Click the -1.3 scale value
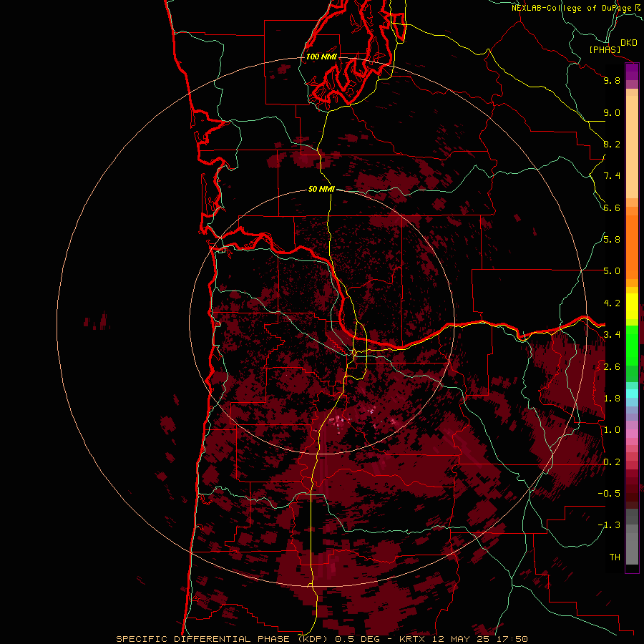The image size is (644, 644). tap(609, 525)
